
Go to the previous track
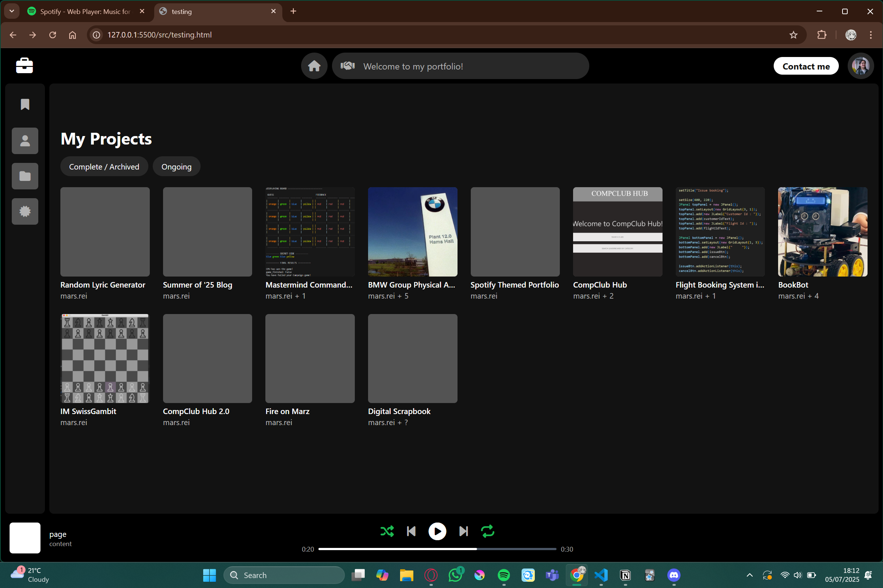tap(411, 531)
